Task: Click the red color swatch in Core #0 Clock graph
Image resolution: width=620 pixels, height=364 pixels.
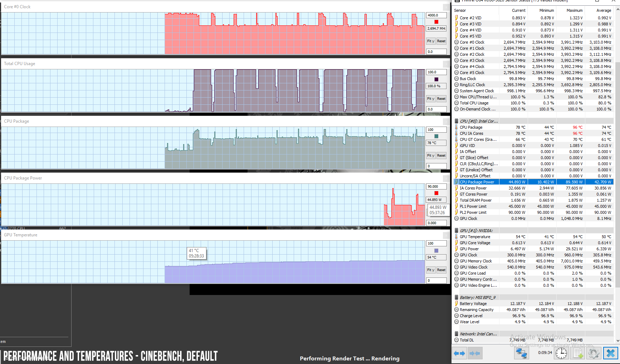Action: pos(436,22)
